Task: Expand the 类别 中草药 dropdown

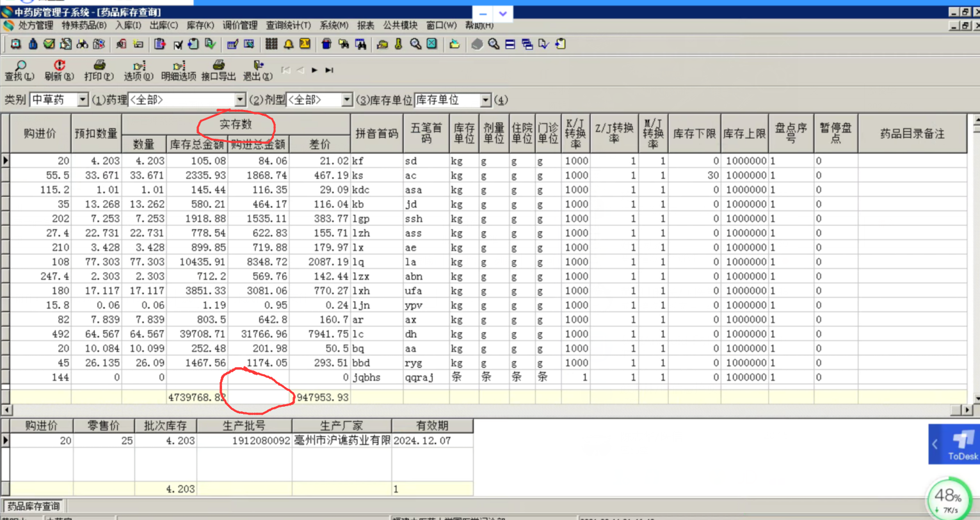Action: (x=83, y=100)
